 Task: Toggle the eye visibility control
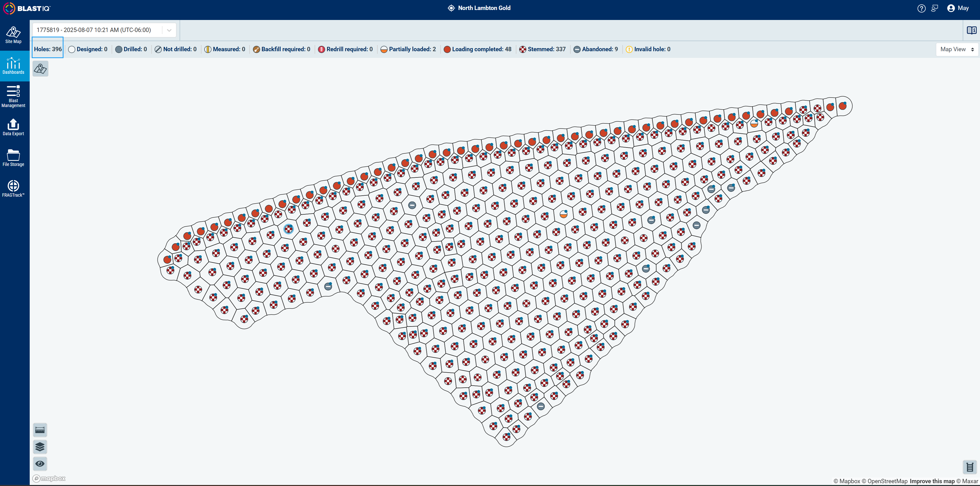point(40,463)
